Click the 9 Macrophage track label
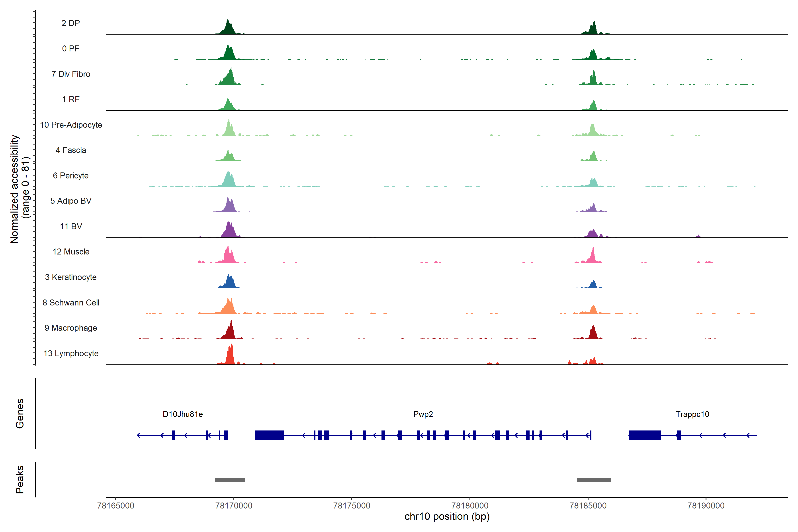 (x=70, y=328)
